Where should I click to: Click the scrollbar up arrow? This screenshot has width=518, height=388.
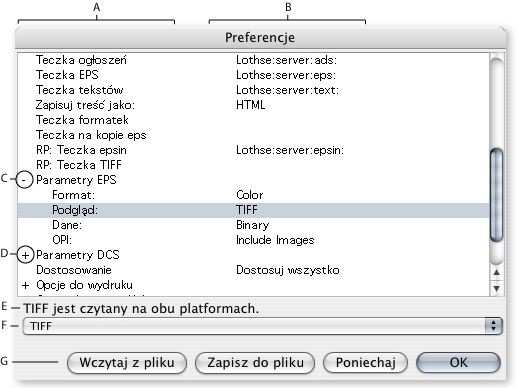tap(496, 272)
